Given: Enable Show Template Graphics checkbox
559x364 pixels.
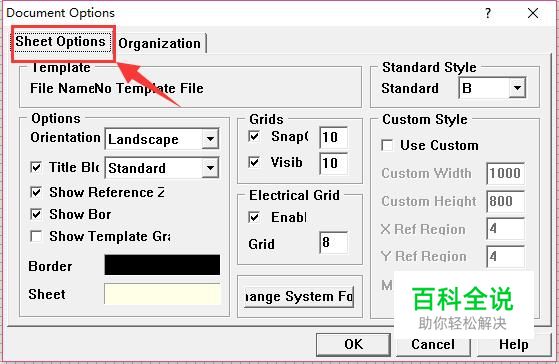Looking at the screenshot, I should click(x=36, y=236).
